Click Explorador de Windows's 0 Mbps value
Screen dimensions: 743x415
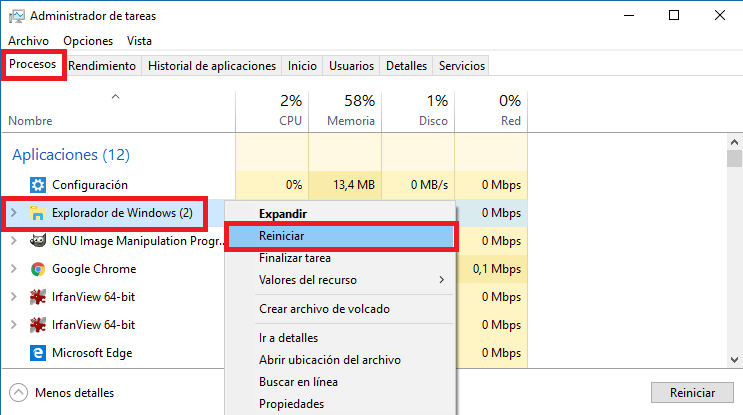tap(501, 213)
